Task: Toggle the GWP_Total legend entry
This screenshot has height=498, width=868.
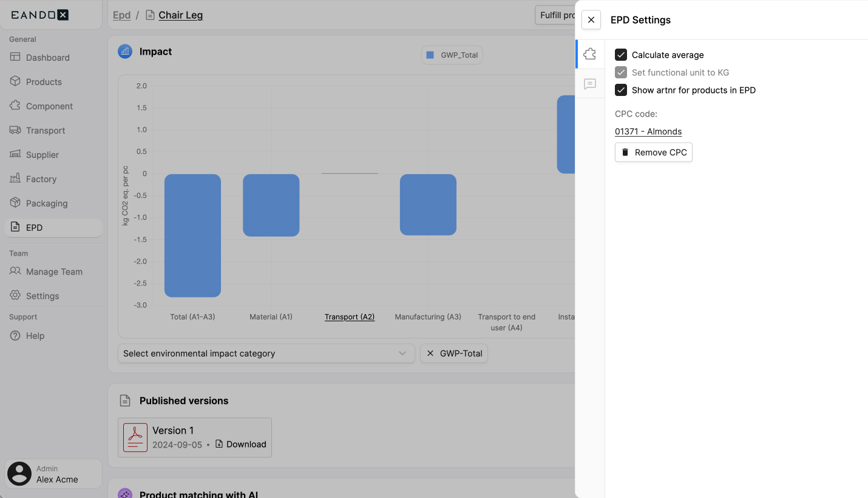Action: [x=452, y=55]
